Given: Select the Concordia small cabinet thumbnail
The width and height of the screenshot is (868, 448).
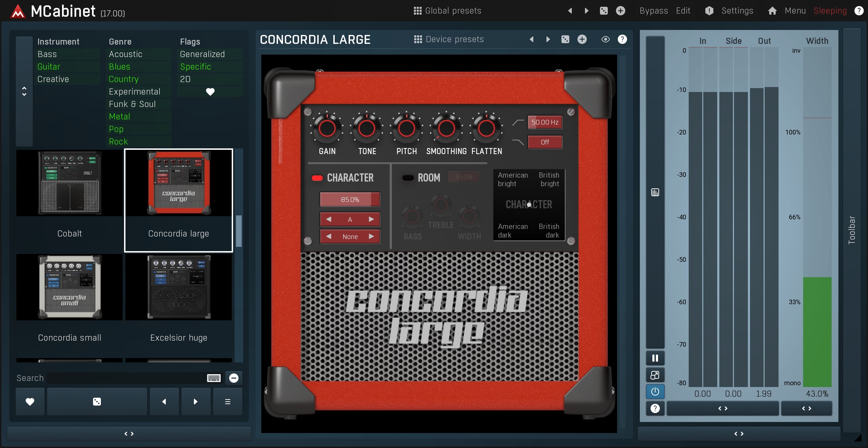Looking at the screenshot, I should pyautogui.click(x=70, y=287).
